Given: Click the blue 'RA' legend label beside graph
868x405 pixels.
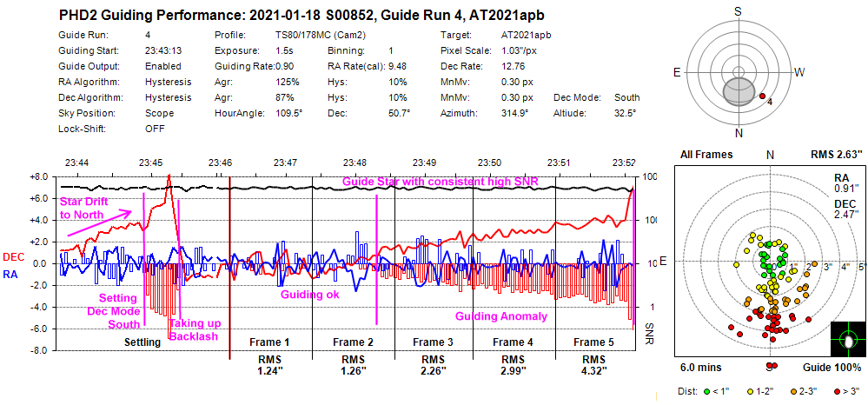Looking at the screenshot, I should (x=10, y=274).
